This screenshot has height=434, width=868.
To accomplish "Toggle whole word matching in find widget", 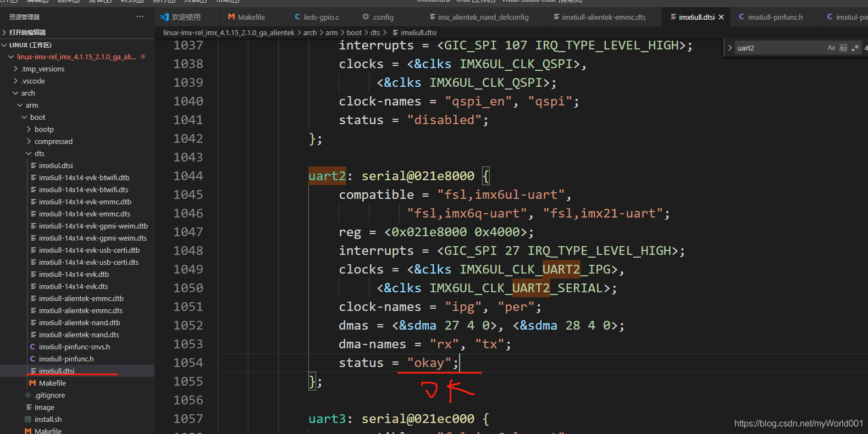I will [843, 48].
